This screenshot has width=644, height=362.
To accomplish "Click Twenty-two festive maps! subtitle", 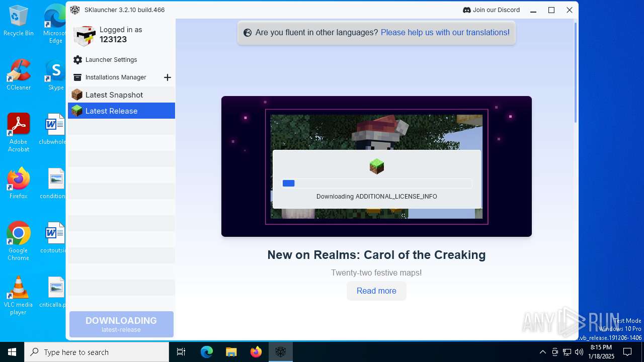I will point(376,273).
